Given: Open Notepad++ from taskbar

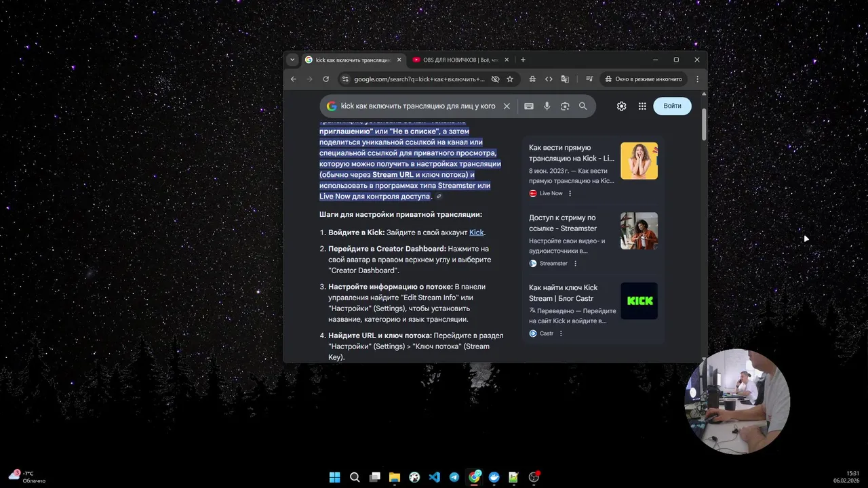Looking at the screenshot, I should pyautogui.click(x=514, y=477).
